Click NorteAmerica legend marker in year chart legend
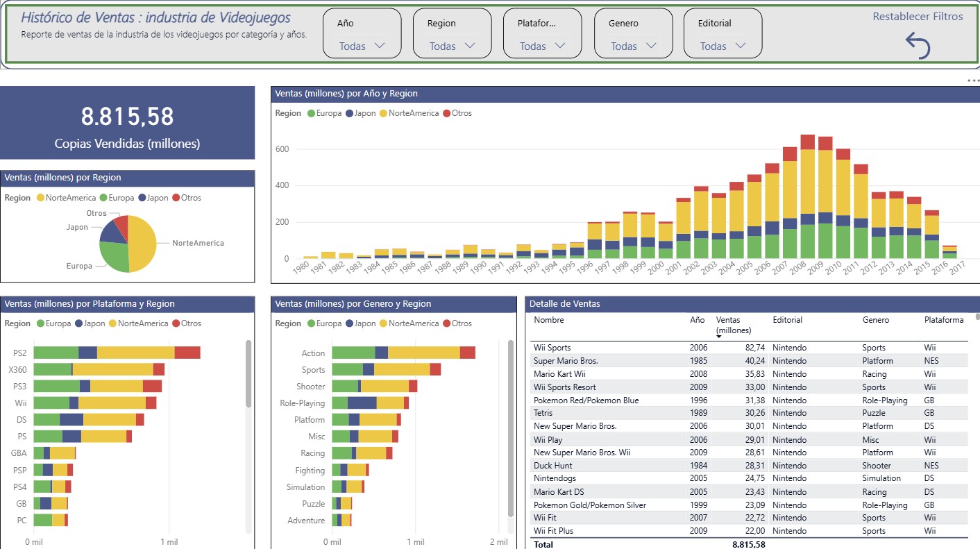 coord(383,113)
